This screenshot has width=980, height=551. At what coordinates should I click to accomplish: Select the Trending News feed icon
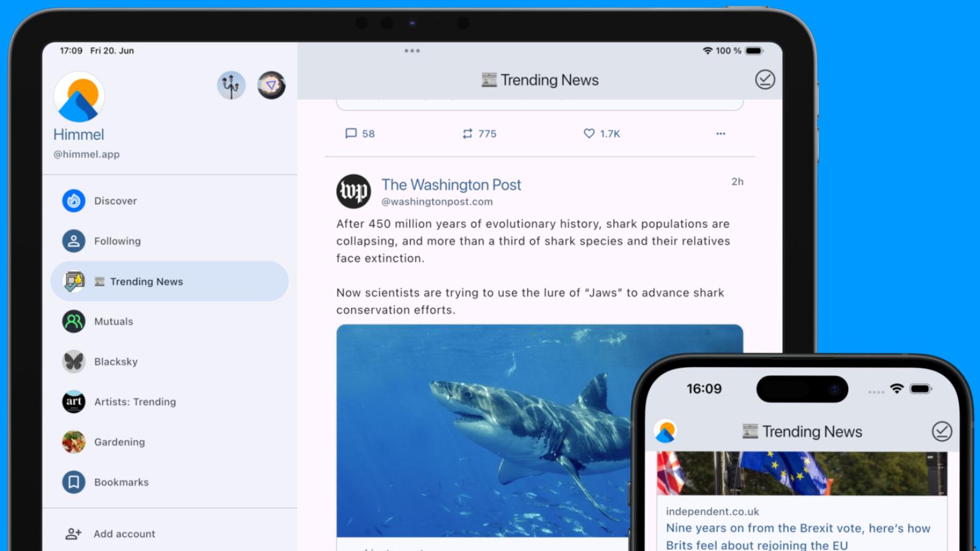[73, 281]
